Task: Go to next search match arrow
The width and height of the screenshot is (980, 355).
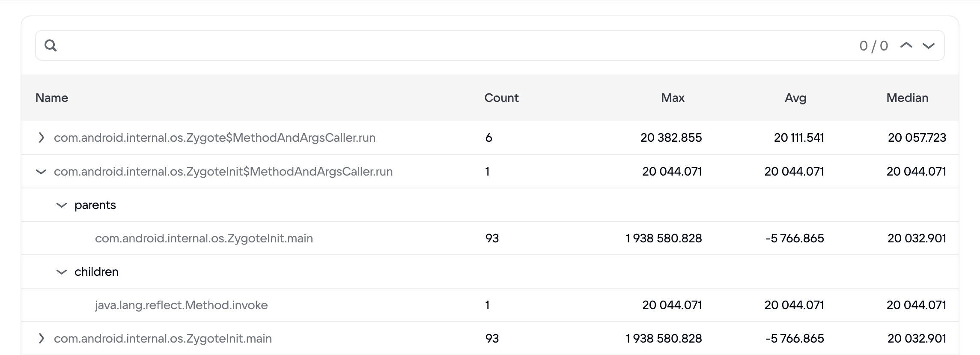Action: pyautogui.click(x=928, y=45)
